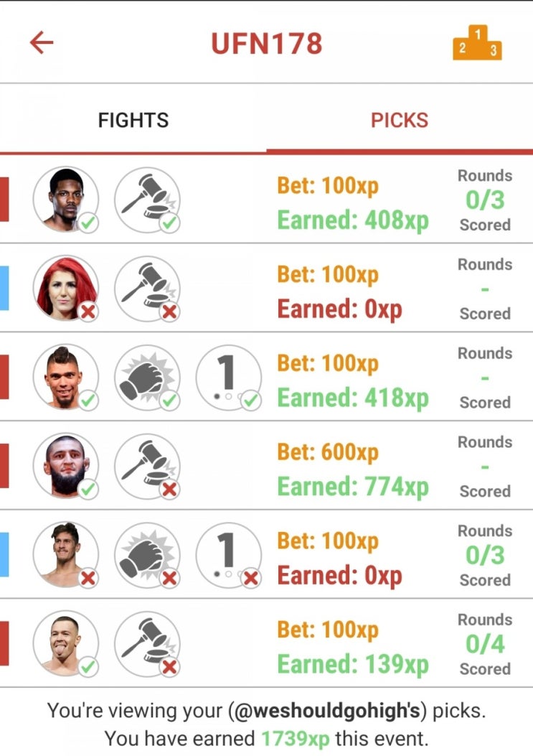Tap the first fighter's avatar with green check
The width and height of the screenshot is (533, 756).
[66, 200]
